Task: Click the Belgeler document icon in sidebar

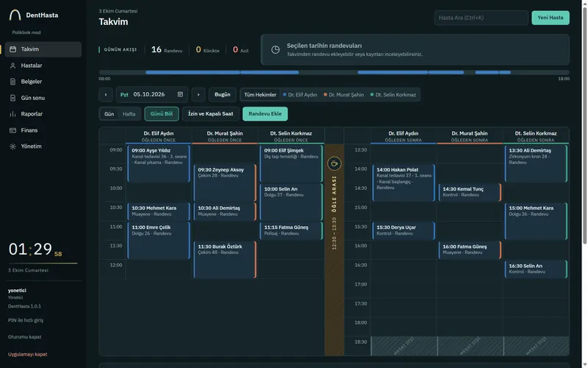Action: click(x=12, y=82)
